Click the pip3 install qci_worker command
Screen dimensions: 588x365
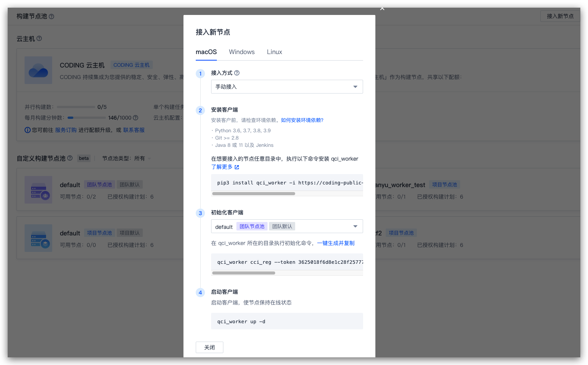[x=287, y=183]
